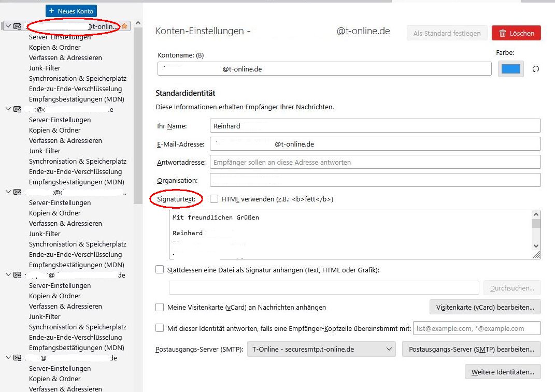Click the signature box resize grip
The image size is (555, 392).
[536, 255]
